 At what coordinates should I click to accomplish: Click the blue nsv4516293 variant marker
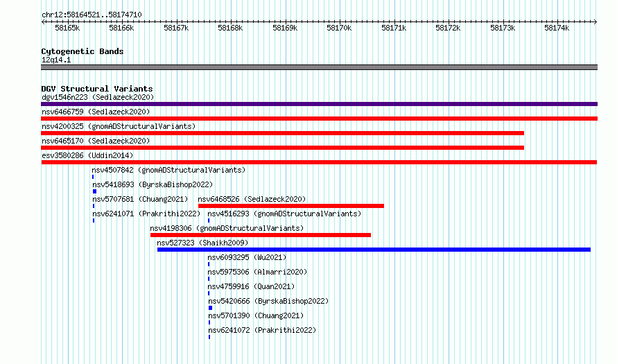pyautogui.click(x=209, y=220)
